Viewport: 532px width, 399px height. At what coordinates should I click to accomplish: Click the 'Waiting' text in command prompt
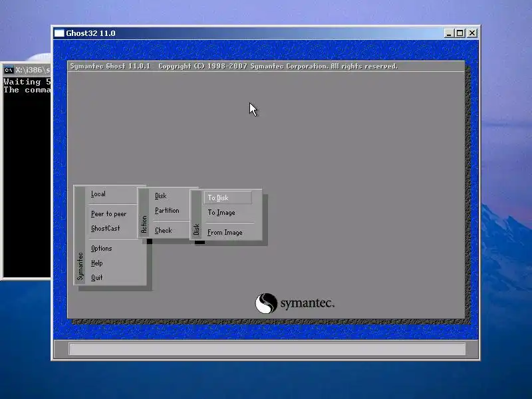[x=22, y=82]
